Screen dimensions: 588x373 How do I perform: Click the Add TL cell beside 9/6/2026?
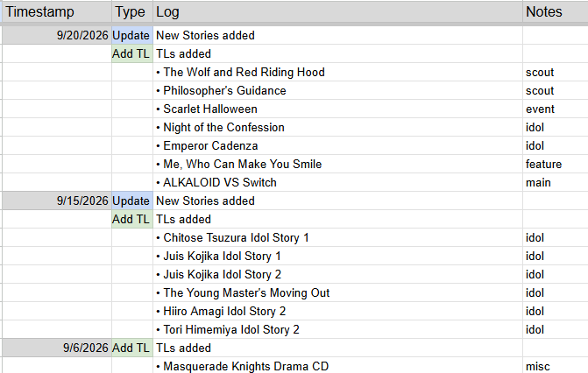coord(132,348)
